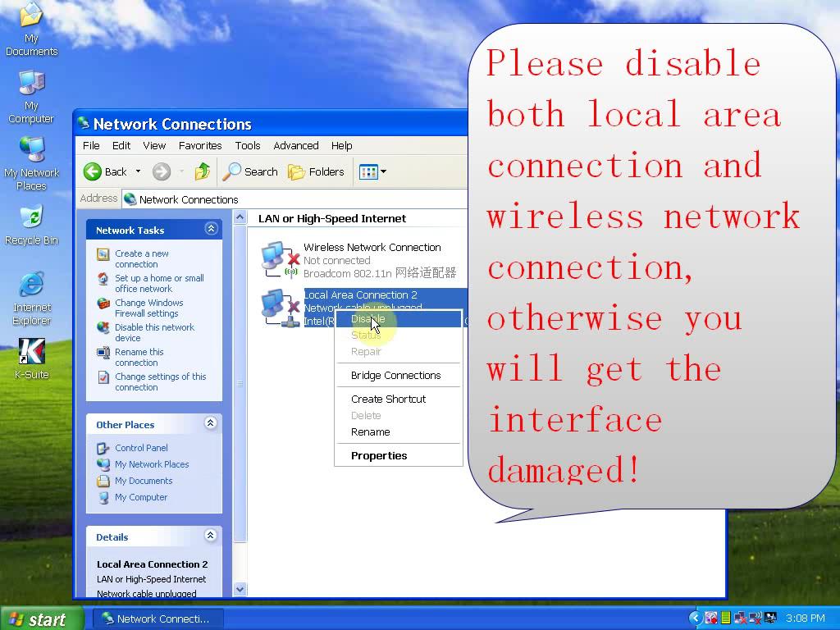
Task: Collapse the Network Tasks panel
Action: (x=211, y=230)
